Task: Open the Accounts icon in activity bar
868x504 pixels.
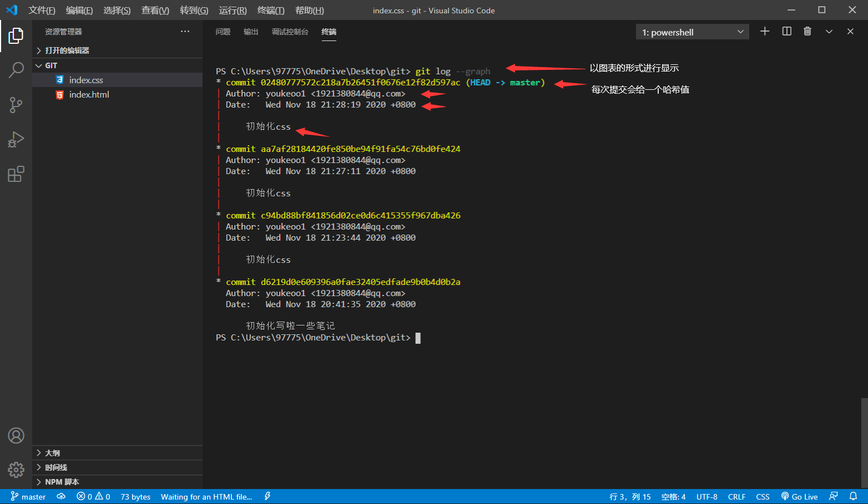Action: 16,436
